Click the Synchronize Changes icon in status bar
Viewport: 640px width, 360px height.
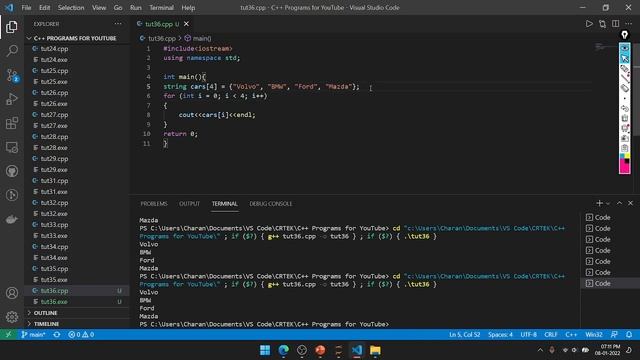click(57, 335)
